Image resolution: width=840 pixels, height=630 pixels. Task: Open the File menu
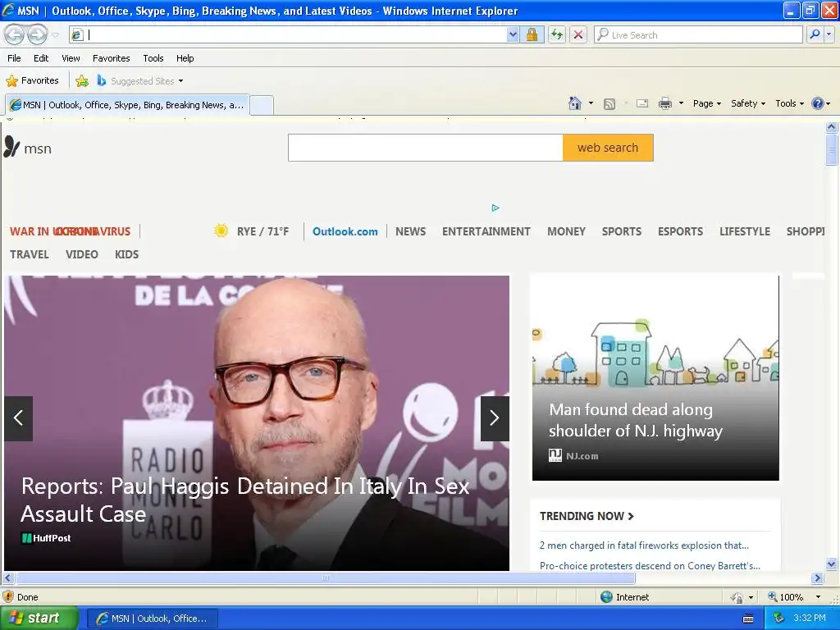15,58
